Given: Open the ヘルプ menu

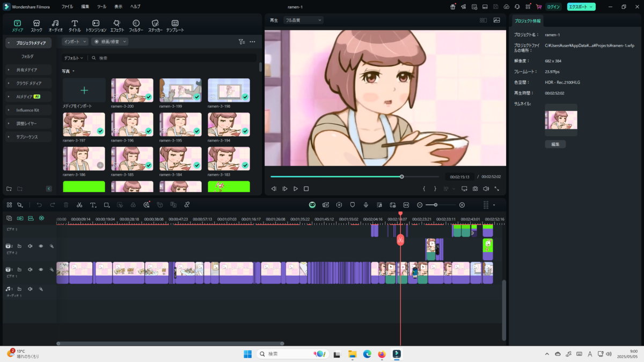Looking at the screenshot, I should point(135,7).
